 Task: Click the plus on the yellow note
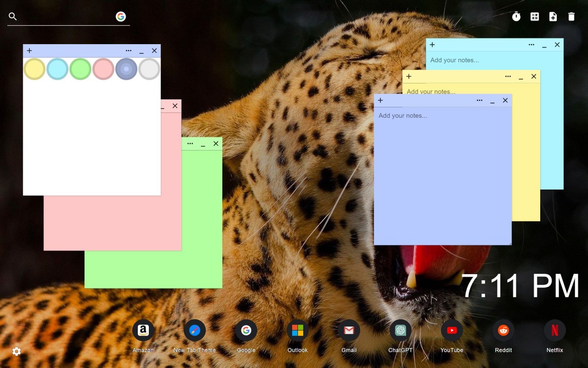click(409, 76)
